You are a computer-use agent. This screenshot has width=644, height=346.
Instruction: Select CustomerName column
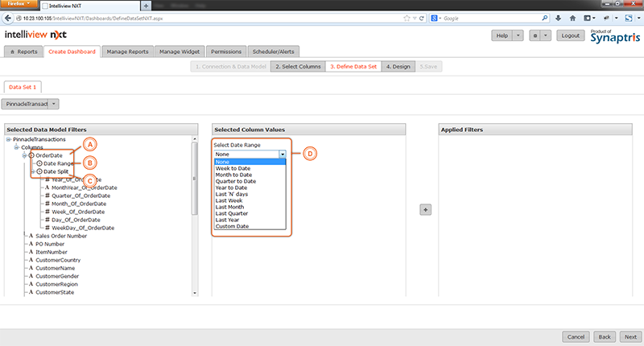click(55, 268)
